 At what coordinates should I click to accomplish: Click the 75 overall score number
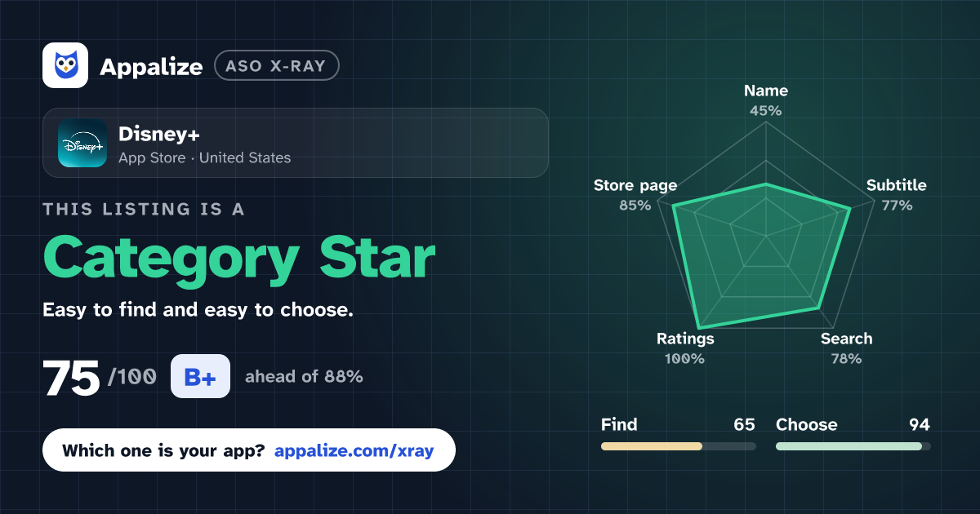(72, 379)
